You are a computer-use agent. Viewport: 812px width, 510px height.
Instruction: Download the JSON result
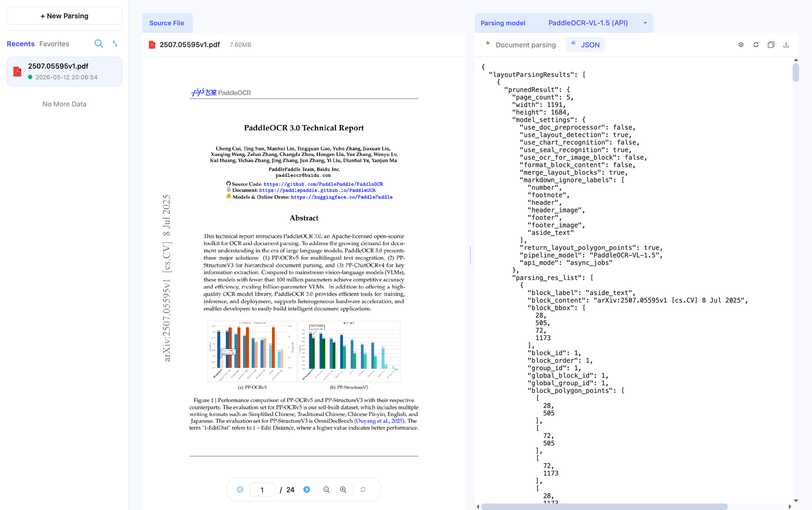click(x=786, y=45)
